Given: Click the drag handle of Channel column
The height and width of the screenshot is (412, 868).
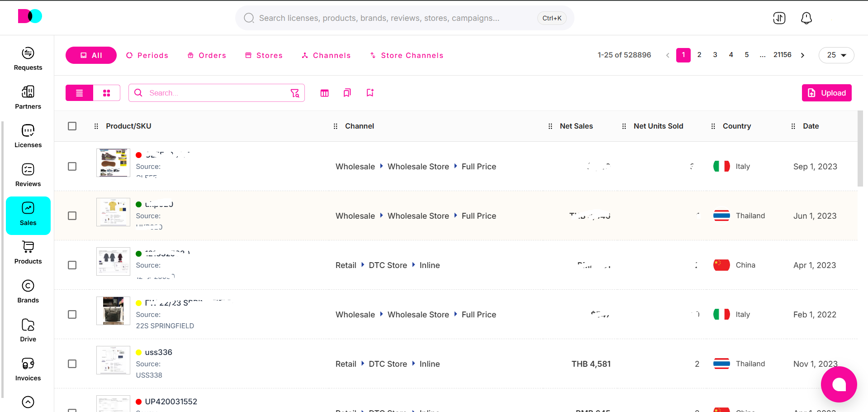Looking at the screenshot, I should pos(335,126).
